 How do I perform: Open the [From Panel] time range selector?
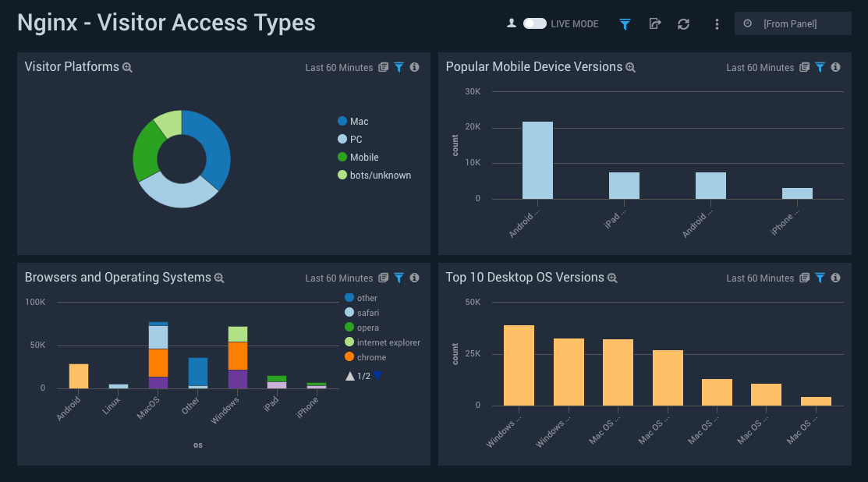pyautogui.click(x=792, y=23)
